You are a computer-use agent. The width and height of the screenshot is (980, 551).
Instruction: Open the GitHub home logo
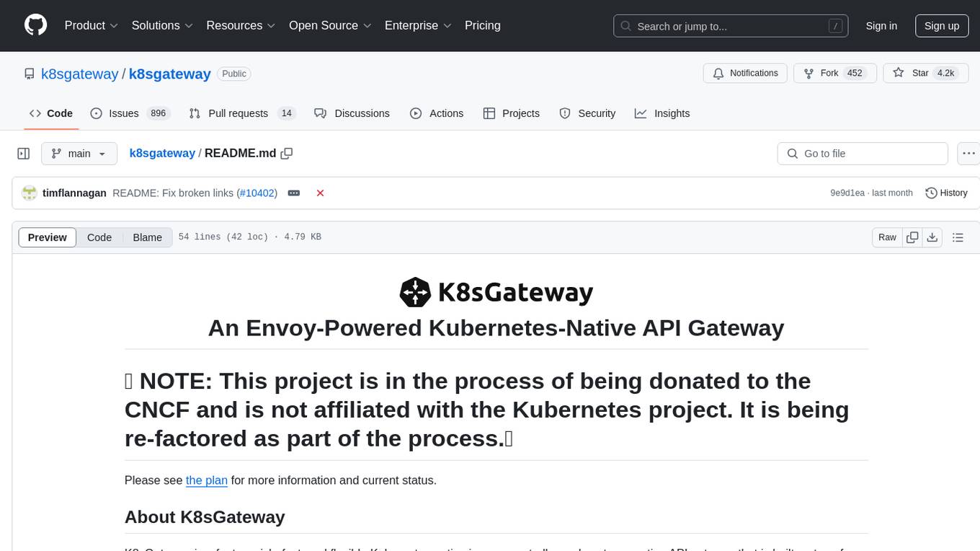[x=35, y=25]
